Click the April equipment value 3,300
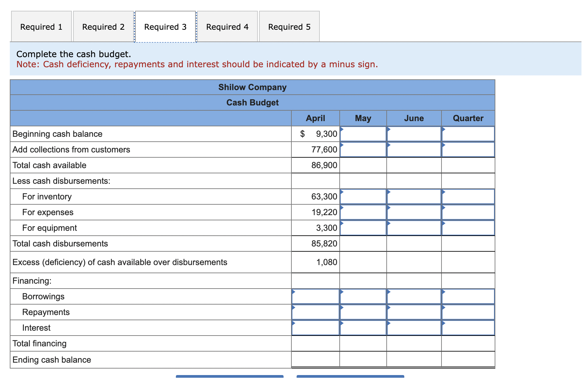 (x=327, y=228)
